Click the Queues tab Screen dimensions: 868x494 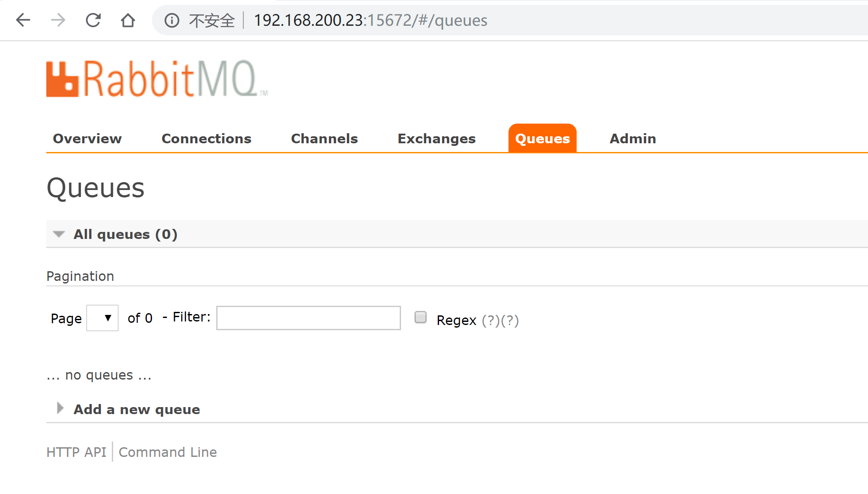(542, 139)
